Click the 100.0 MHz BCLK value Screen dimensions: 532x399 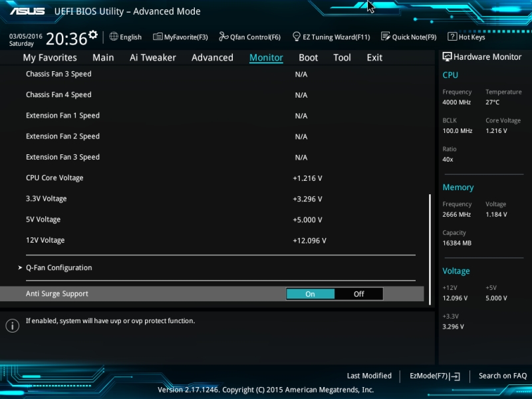[x=458, y=130]
